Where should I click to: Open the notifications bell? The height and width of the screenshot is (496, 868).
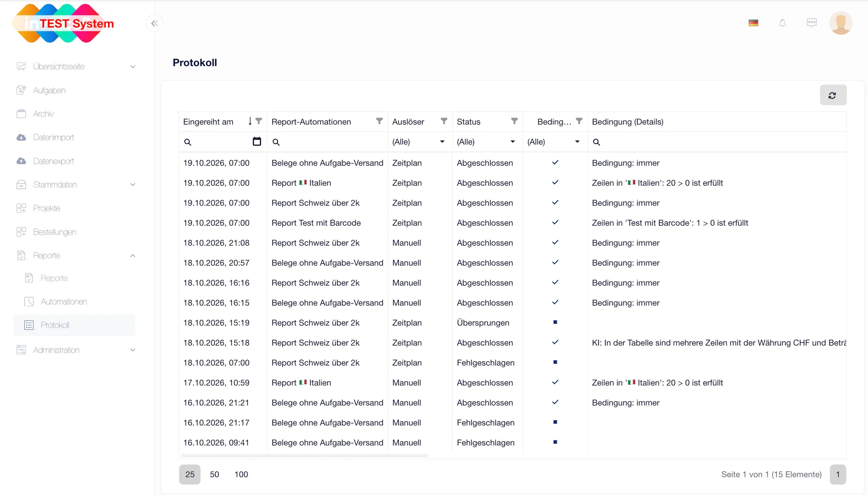783,23
